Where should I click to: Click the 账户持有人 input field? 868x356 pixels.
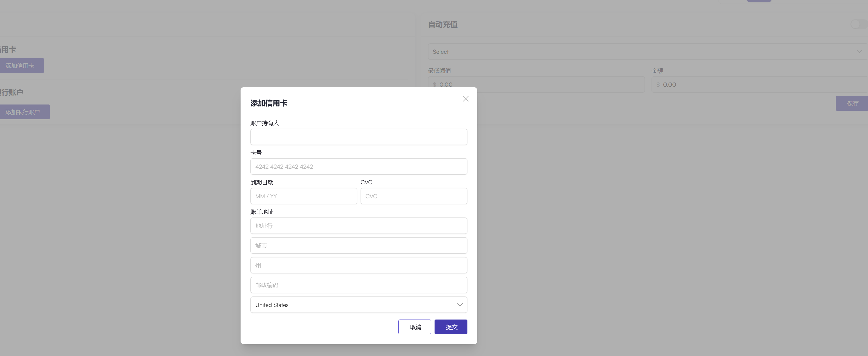359,137
